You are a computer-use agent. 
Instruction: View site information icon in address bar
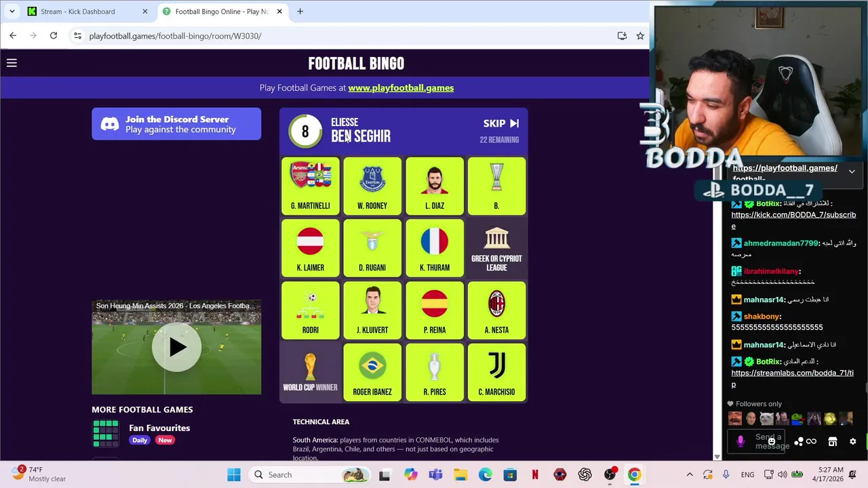point(77,36)
